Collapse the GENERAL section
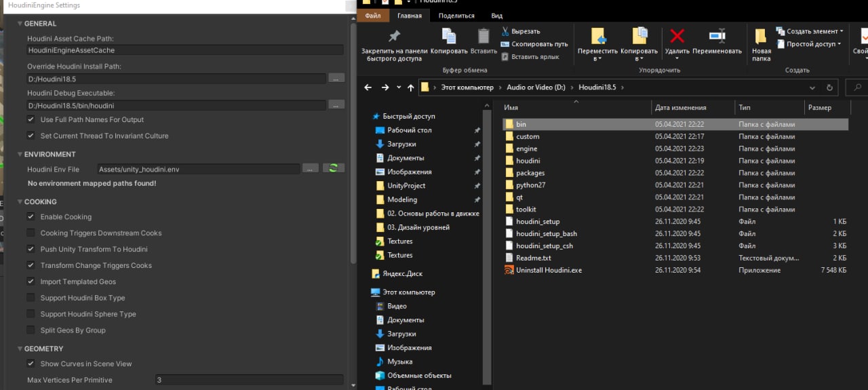 19,24
